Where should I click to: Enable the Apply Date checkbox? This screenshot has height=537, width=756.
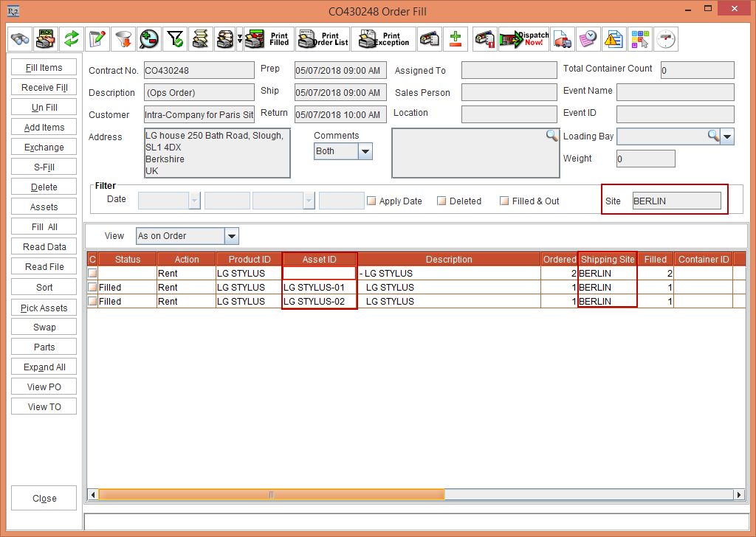click(372, 201)
